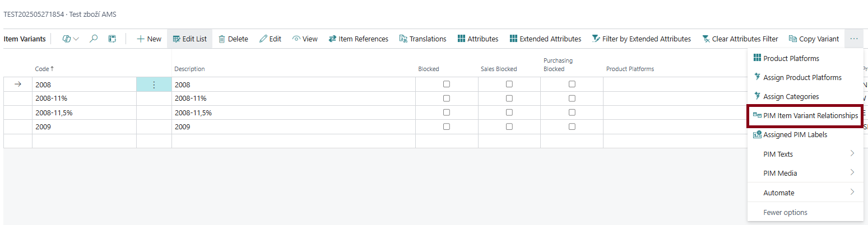Open the Copilot icon dropdown

point(71,39)
